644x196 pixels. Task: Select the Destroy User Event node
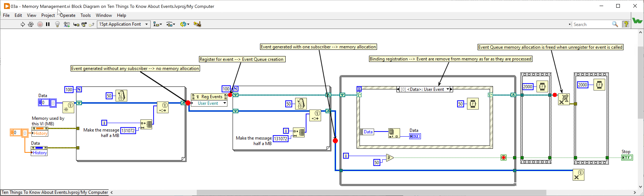tap(579, 175)
